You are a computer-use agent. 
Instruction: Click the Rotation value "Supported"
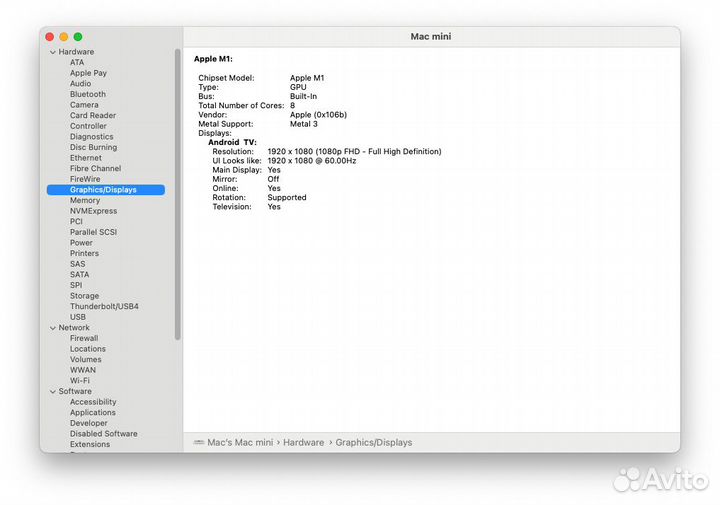pyautogui.click(x=287, y=197)
